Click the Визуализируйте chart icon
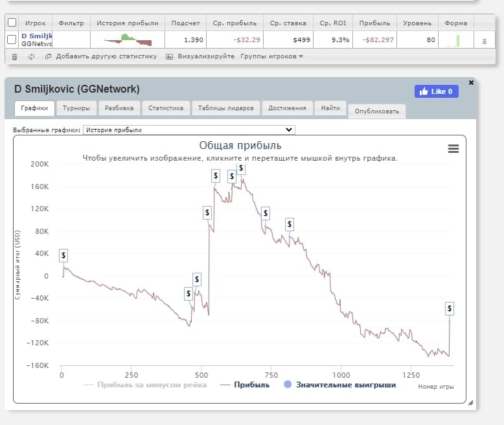504x425 pixels. [x=170, y=56]
